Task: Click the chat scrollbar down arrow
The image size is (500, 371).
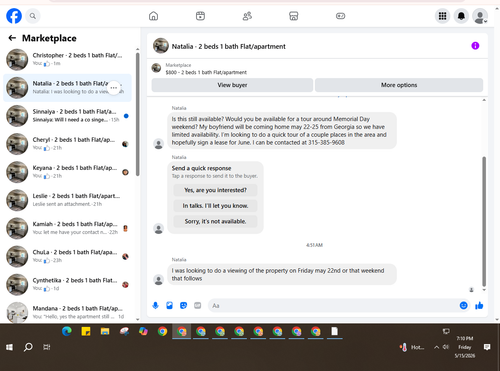Action: (484, 290)
